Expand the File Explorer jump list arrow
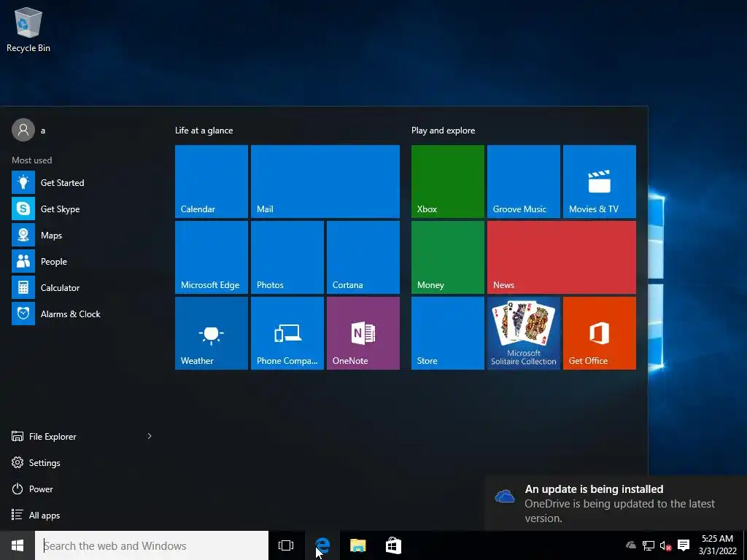This screenshot has height=560, width=747. (x=150, y=436)
